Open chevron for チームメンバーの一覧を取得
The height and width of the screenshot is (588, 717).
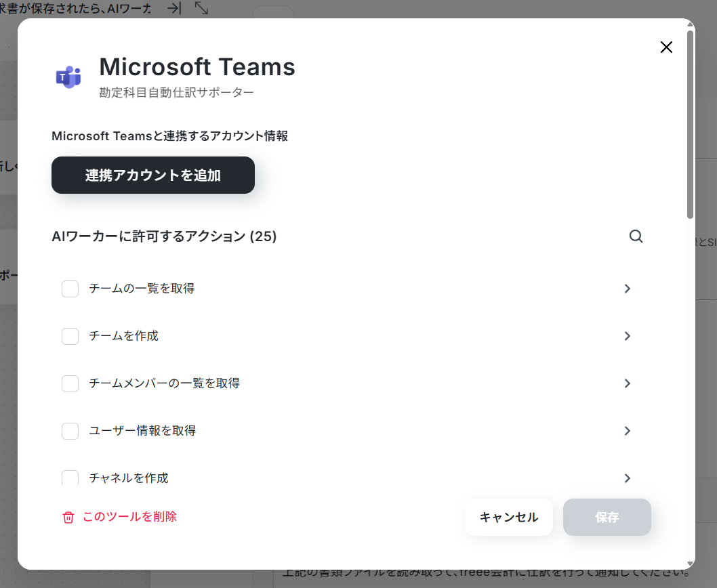628,383
